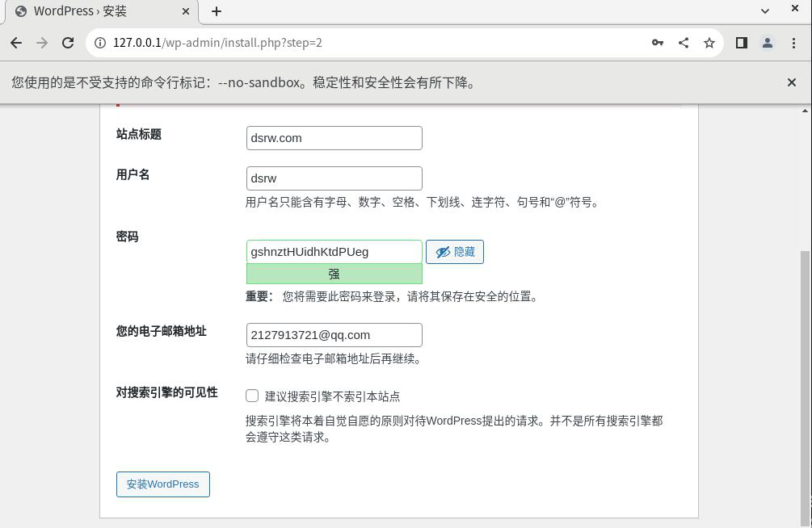Open saved passwords key icon
Image resolution: width=812 pixels, height=528 pixels.
pyautogui.click(x=658, y=43)
